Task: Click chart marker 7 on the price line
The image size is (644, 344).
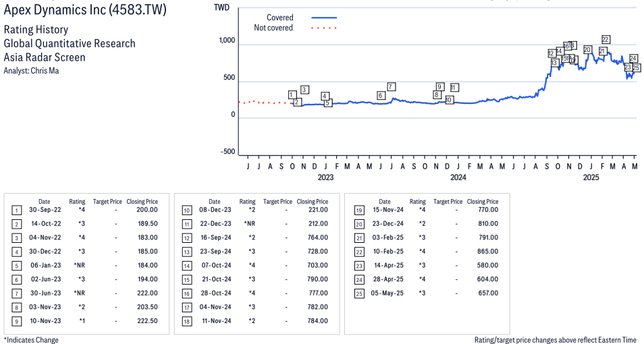Action: [392, 86]
